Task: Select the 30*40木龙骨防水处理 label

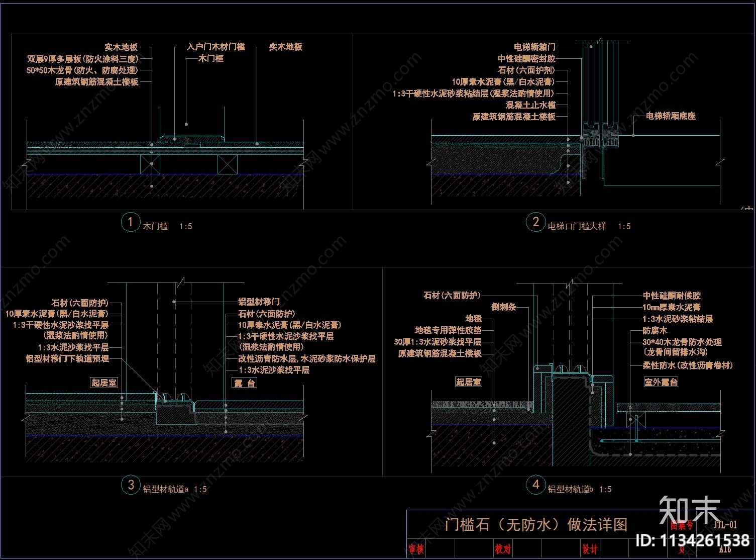Action: coord(683,342)
